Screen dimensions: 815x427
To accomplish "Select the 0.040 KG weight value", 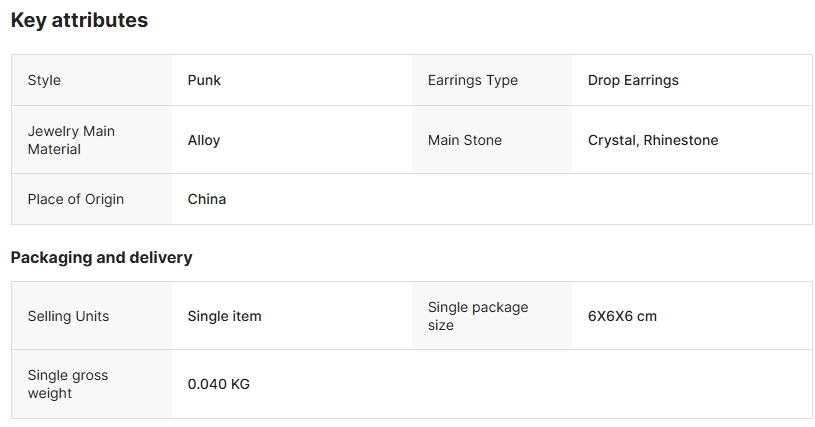I will pyautogui.click(x=219, y=384).
